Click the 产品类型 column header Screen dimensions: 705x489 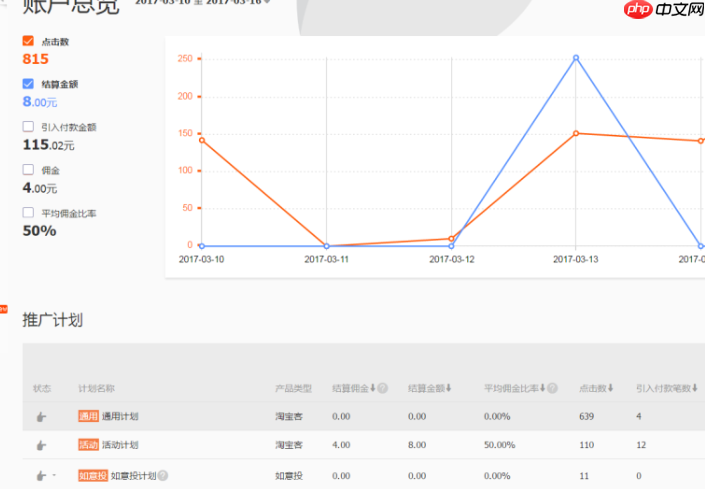pyautogui.click(x=294, y=388)
